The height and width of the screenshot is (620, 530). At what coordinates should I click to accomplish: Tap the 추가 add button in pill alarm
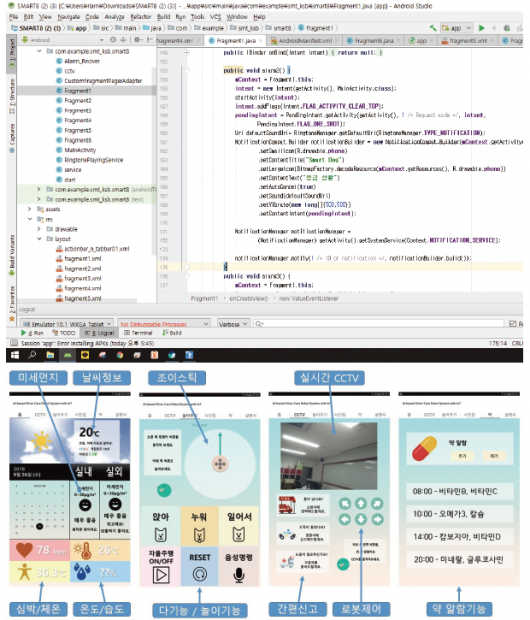462,456
